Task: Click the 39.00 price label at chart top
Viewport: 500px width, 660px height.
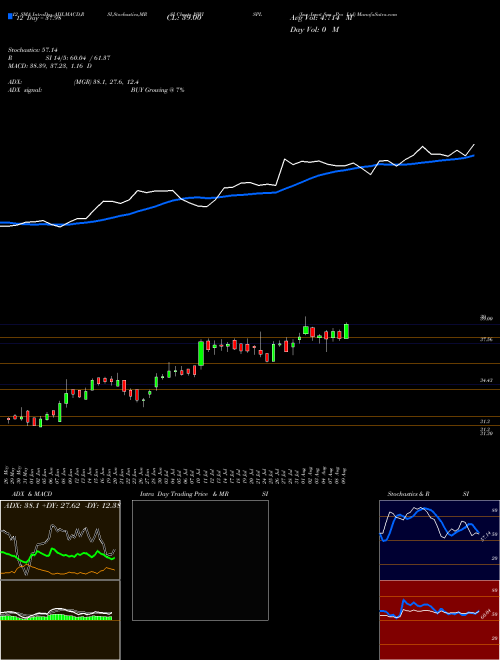Action: coord(486,319)
